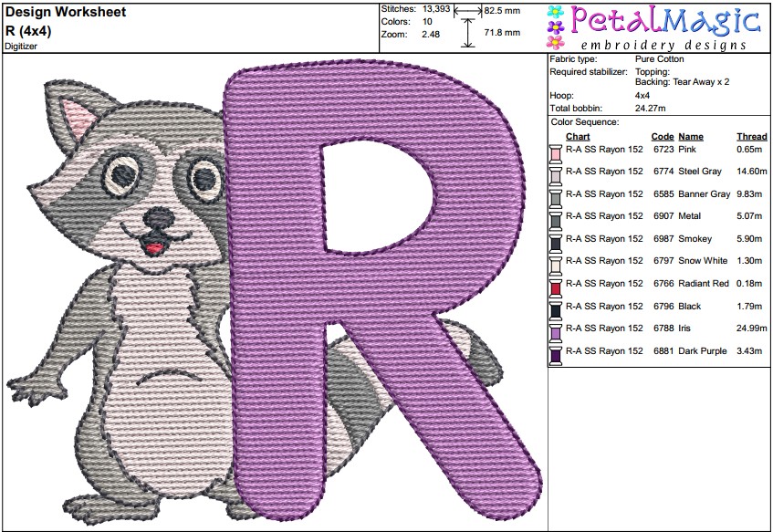Click the Steel Gray thread length 14.60m
This screenshot has height=532, width=773.
pos(752,172)
